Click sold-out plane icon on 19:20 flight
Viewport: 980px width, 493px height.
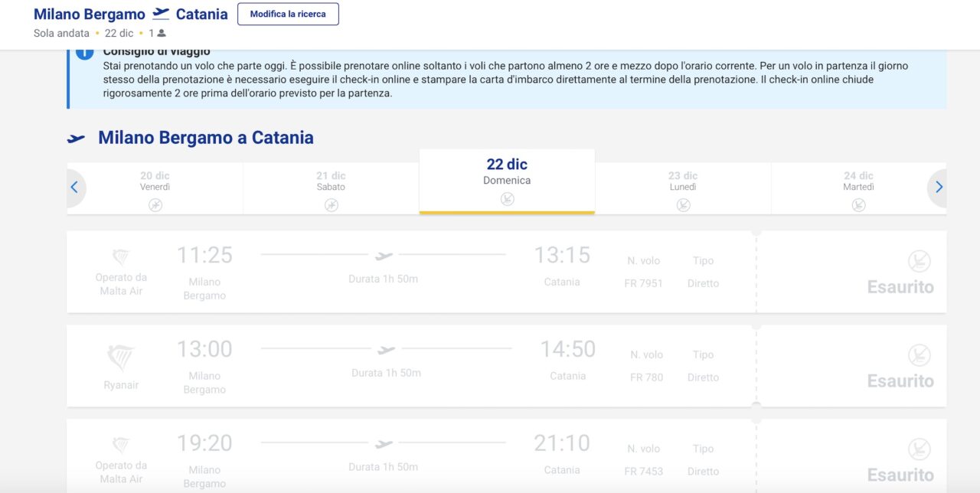point(920,449)
